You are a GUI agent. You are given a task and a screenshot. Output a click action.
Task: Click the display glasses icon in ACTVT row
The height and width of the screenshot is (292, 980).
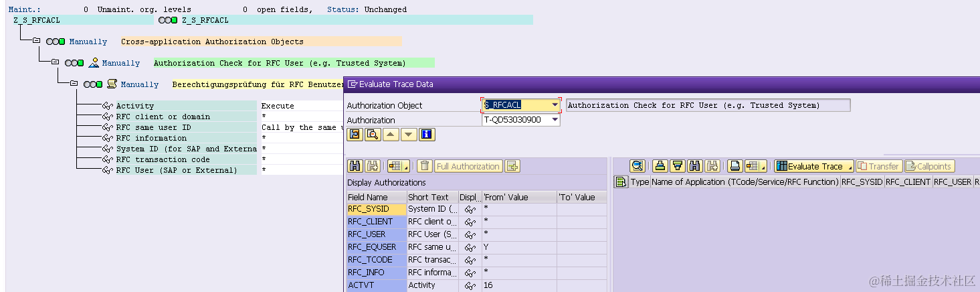[x=470, y=285]
